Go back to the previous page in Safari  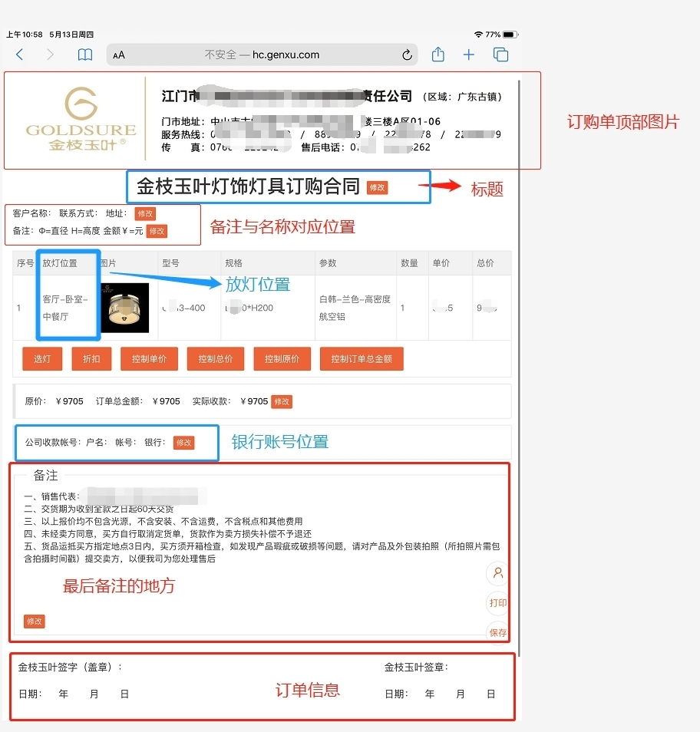point(20,54)
